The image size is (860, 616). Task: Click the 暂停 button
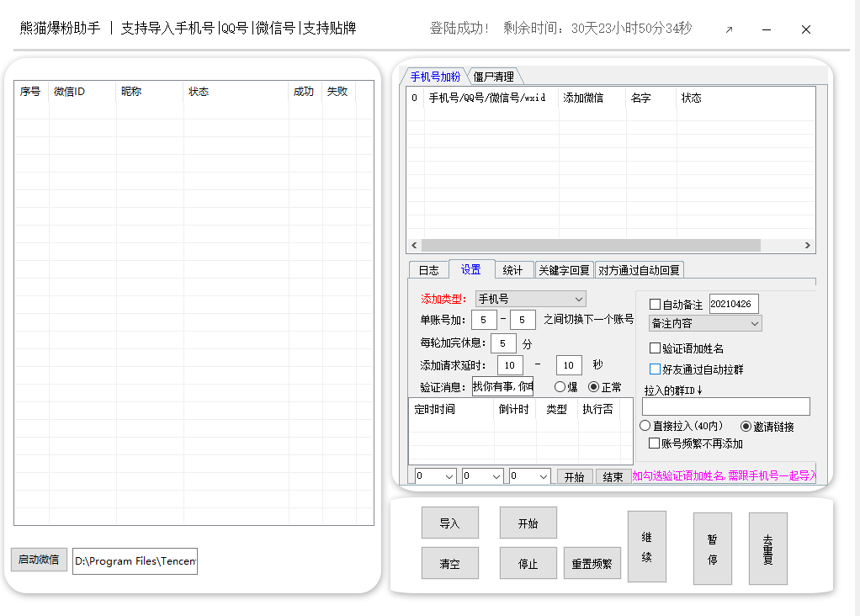pyautogui.click(x=713, y=549)
